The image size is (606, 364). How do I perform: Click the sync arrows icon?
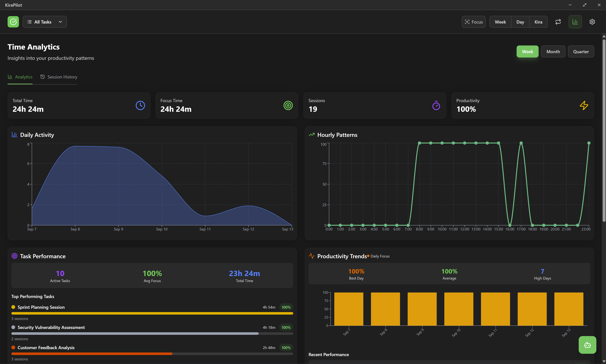(x=558, y=22)
